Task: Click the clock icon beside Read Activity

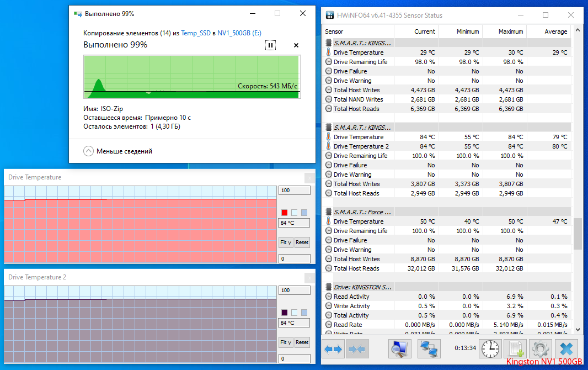Action: [329, 297]
